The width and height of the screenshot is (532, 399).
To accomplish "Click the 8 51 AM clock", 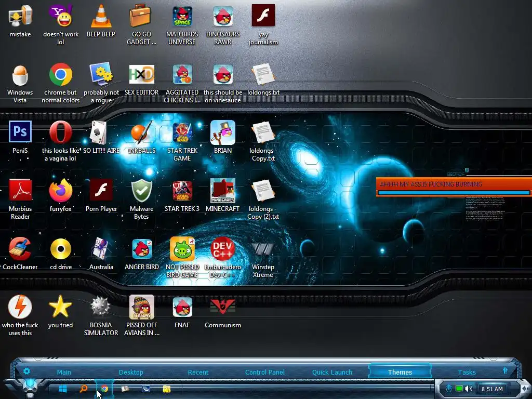I will [x=493, y=389].
